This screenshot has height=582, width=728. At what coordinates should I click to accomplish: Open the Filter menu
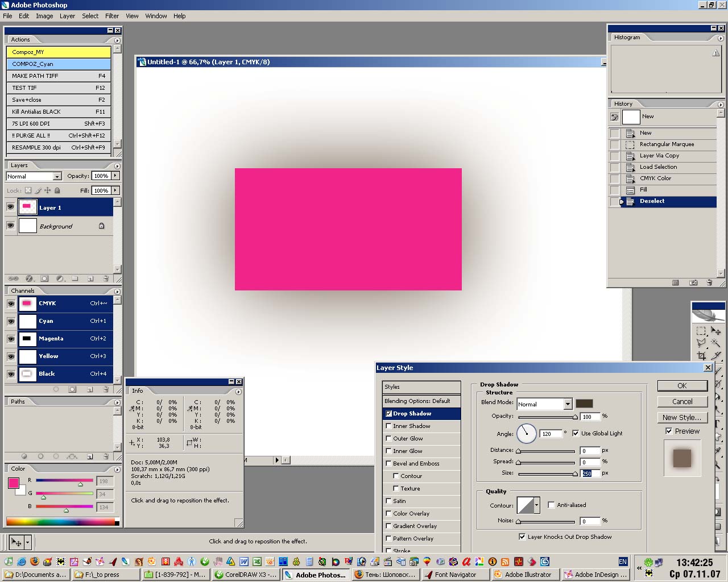[x=112, y=16]
